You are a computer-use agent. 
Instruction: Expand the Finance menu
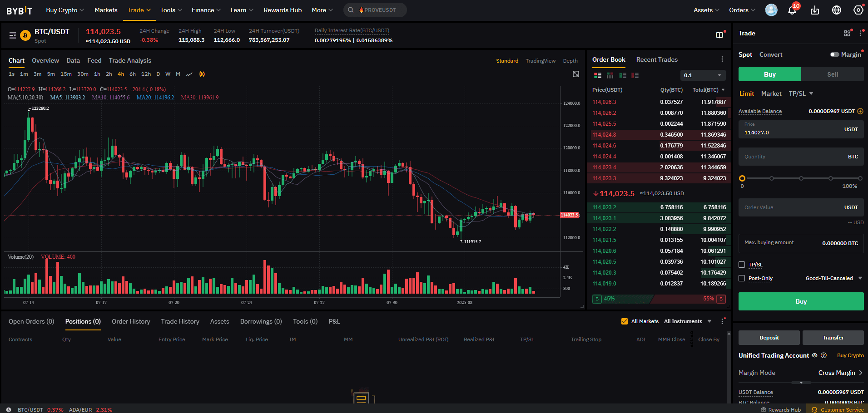point(206,10)
